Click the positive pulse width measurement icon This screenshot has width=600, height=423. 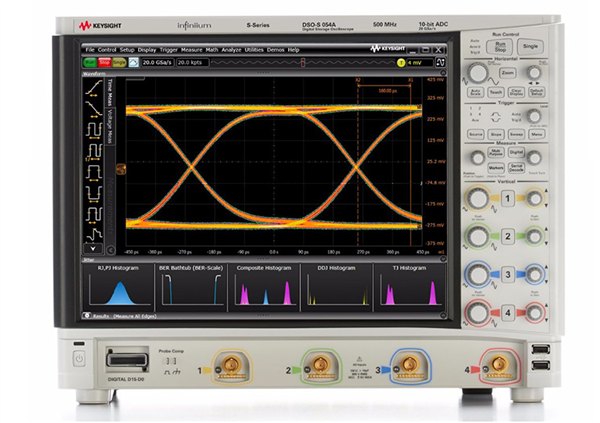tap(94, 173)
